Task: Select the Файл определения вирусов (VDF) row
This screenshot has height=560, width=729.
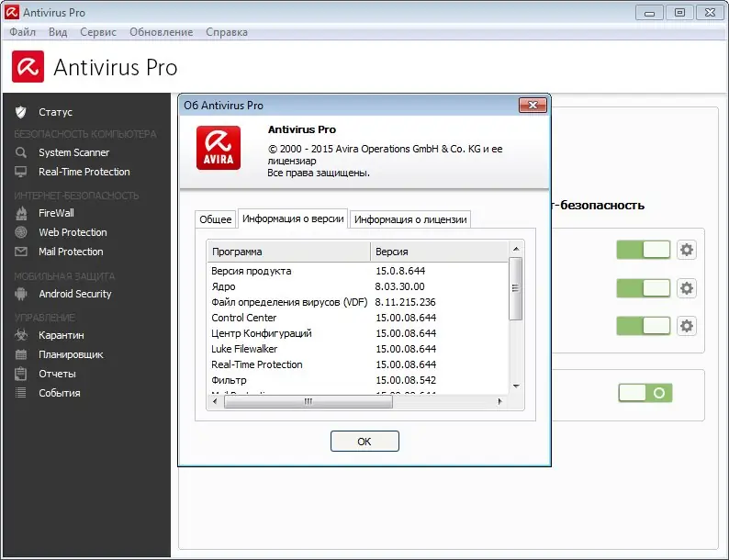Action: [357, 302]
